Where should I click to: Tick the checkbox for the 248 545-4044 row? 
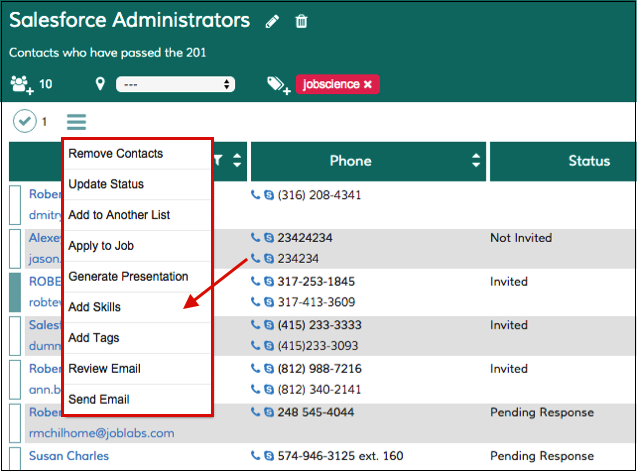[x=15, y=423]
